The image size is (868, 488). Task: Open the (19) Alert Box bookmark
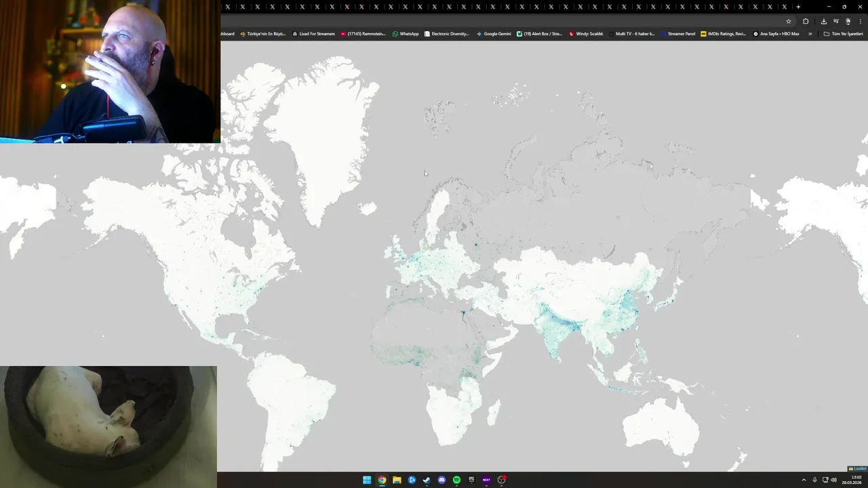pyautogui.click(x=540, y=34)
